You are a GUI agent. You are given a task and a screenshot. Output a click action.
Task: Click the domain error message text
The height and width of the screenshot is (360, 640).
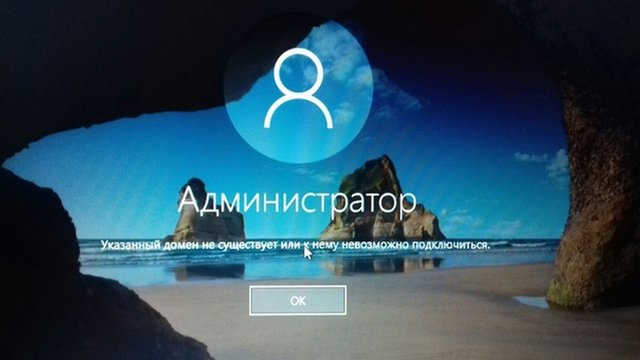pyautogui.click(x=295, y=245)
